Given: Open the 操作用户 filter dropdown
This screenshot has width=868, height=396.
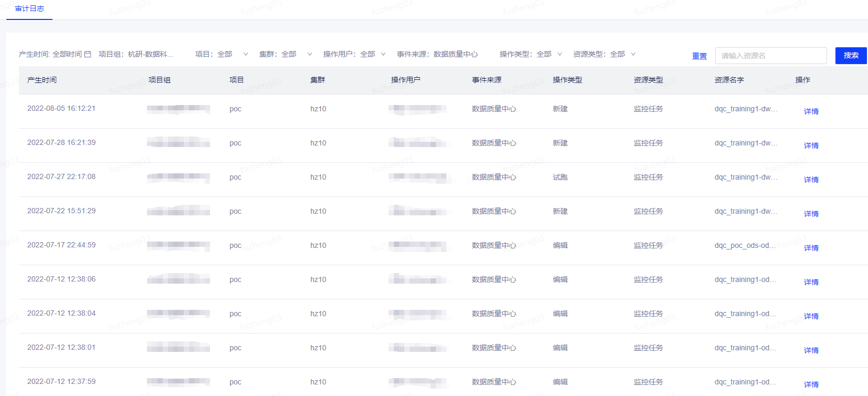Looking at the screenshot, I should tap(354, 54).
